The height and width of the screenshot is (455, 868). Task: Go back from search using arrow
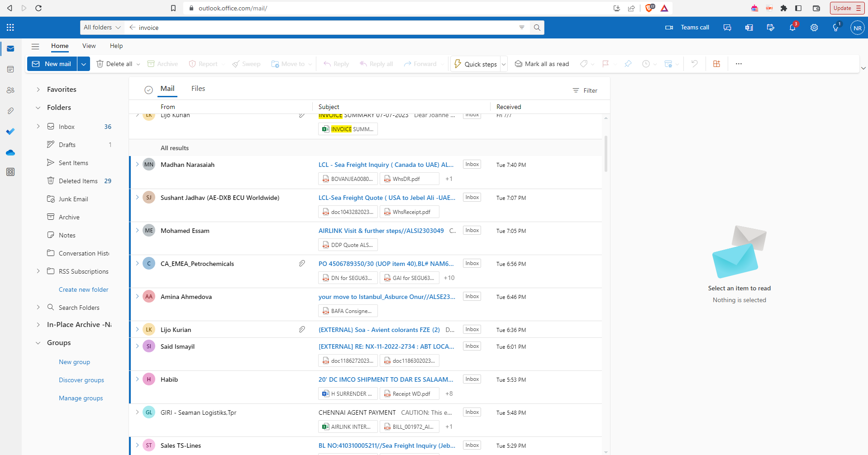132,28
